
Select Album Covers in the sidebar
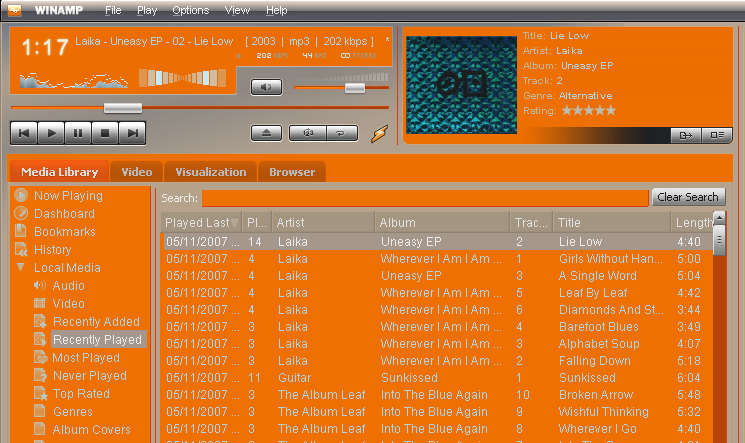coord(91,430)
